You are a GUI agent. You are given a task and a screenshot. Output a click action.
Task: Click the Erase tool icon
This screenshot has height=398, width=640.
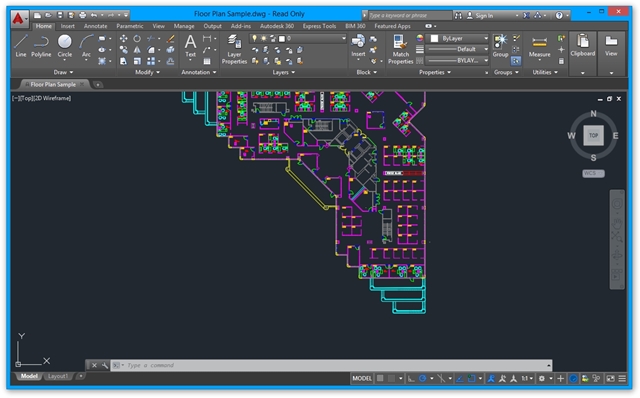click(x=171, y=39)
